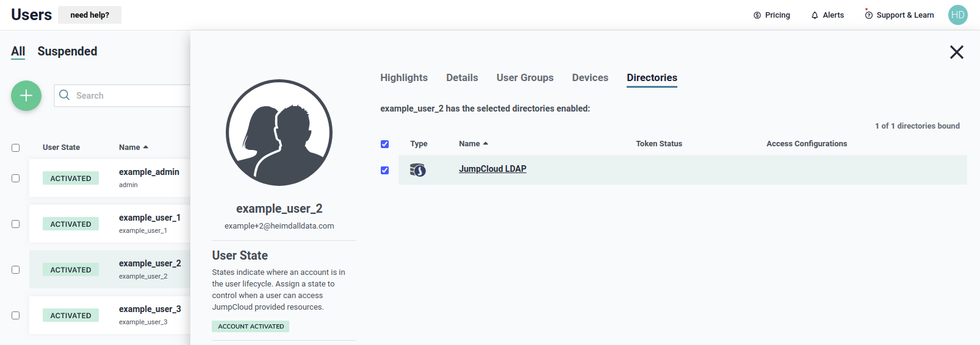This screenshot has height=345, width=980.
Task: Click the need help? button
Action: (x=90, y=15)
